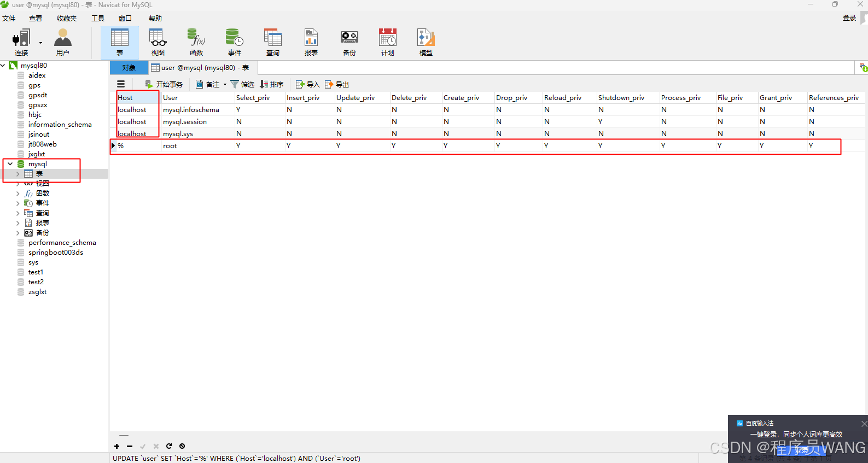Expand the 表 (Tables) node under mysql

(18, 174)
